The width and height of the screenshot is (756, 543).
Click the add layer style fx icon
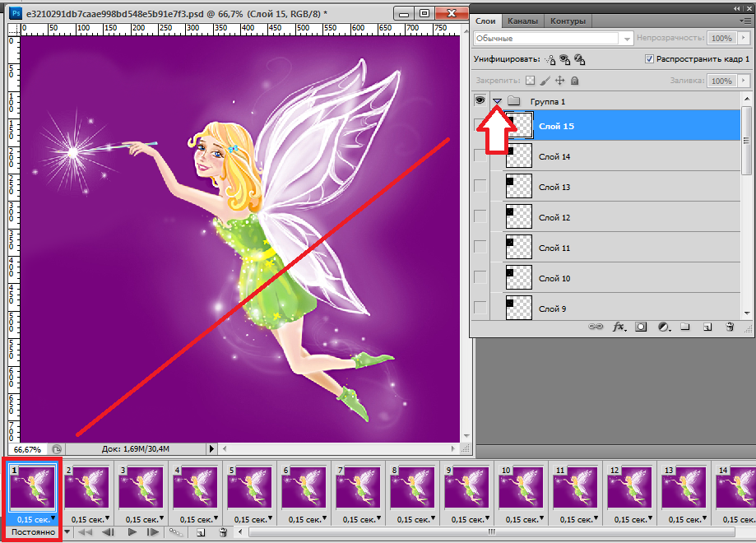click(619, 327)
